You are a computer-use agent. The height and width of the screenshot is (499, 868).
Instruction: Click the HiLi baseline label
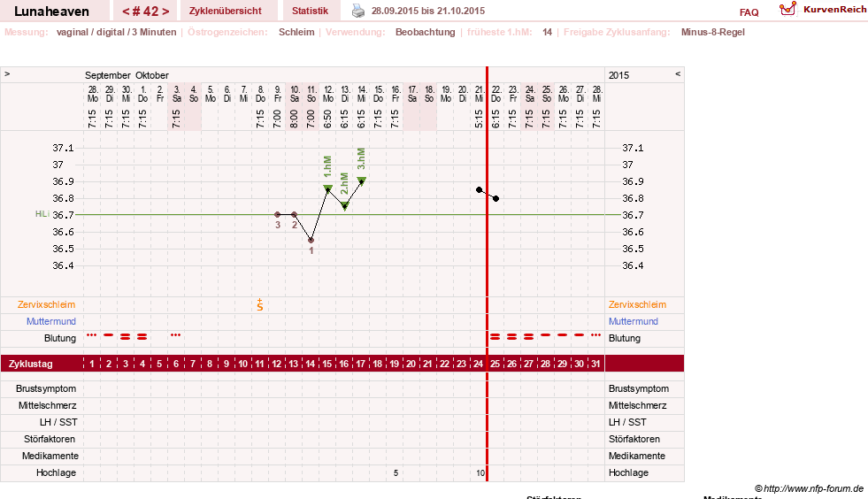click(x=42, y=214)
